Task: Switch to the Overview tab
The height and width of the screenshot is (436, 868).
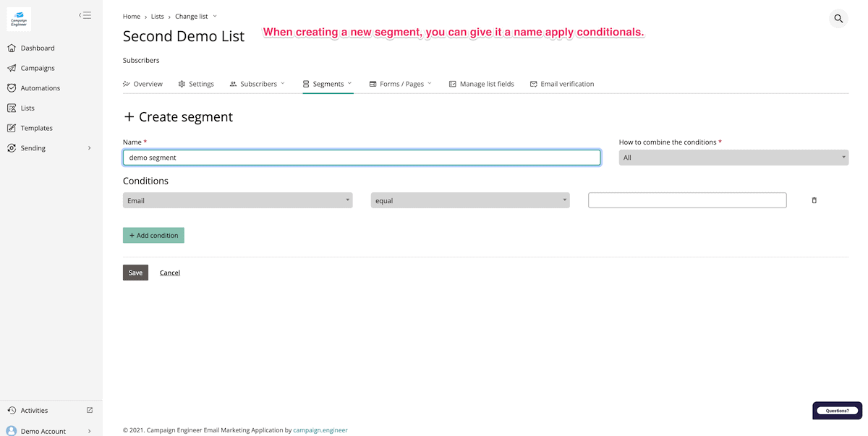Action: (x=142, y=84)
